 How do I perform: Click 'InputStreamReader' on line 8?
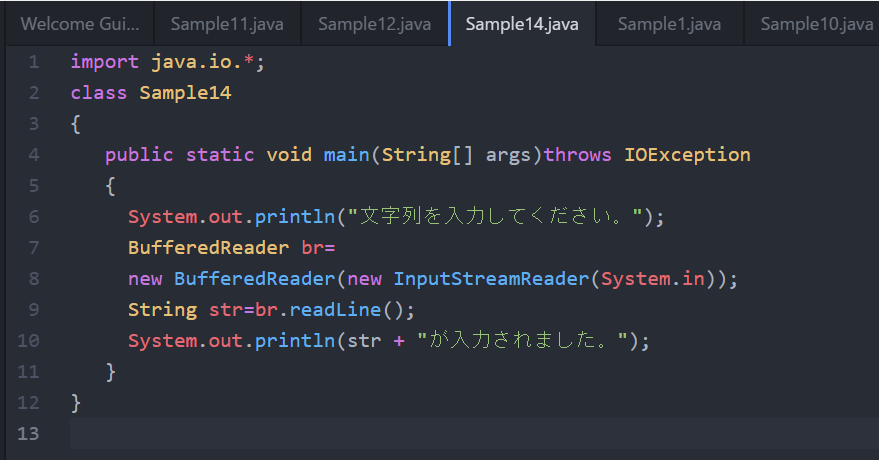tap(491, 278)
